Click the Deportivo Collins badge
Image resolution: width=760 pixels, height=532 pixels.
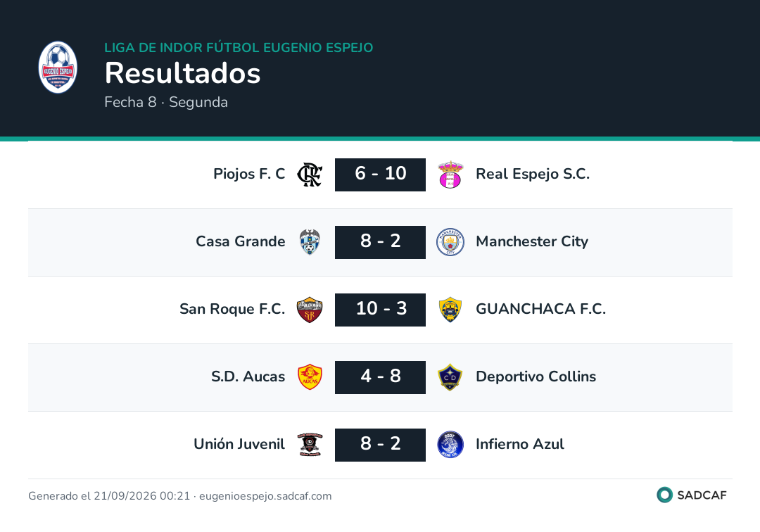(x=450, y=377)
